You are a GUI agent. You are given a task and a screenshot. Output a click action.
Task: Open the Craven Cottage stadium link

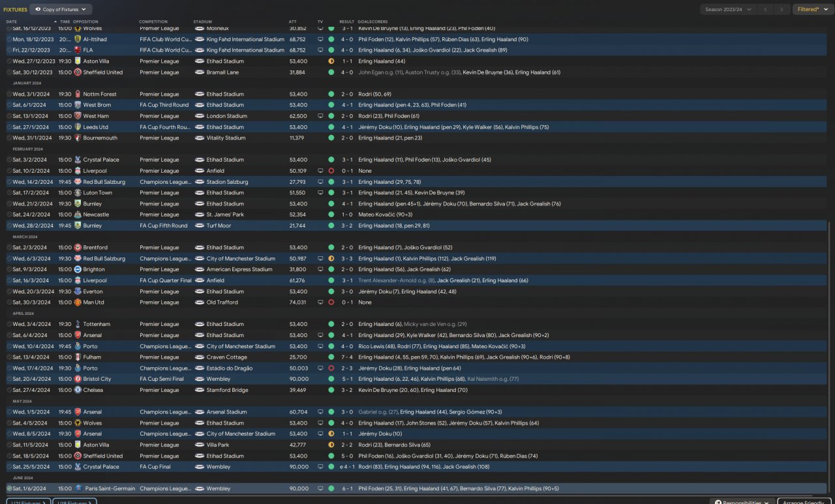pyautogui.click(x=225, y=357)
